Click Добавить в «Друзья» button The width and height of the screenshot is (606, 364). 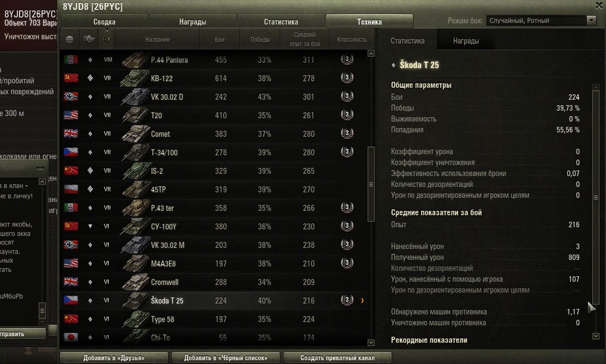click(114, 358)
